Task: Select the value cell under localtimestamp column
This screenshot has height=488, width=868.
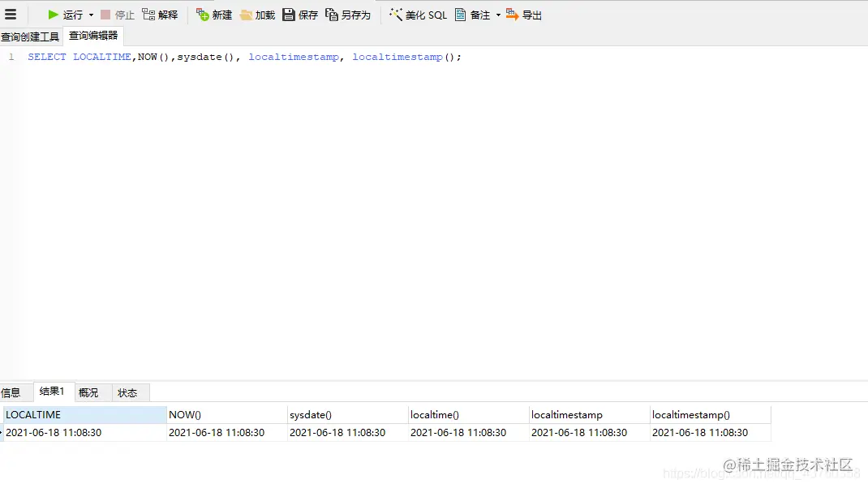Action: pyautogui.click(x=589, y=432)
